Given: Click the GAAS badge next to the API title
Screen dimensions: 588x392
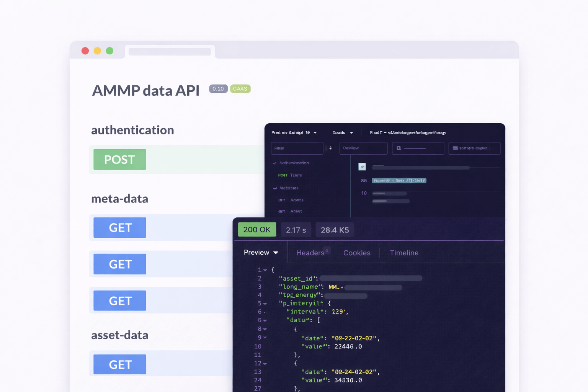Looking at the screenshot, I should coord(240,88).
